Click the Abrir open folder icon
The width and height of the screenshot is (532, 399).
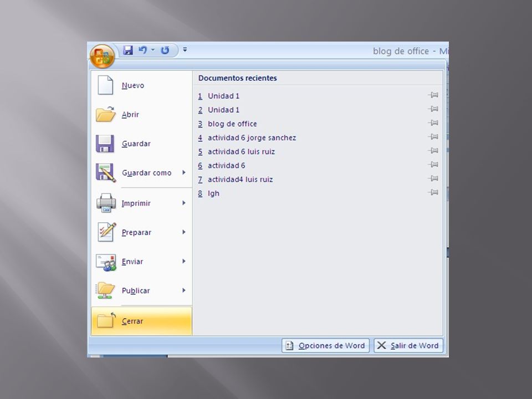[x=105, y=114]
